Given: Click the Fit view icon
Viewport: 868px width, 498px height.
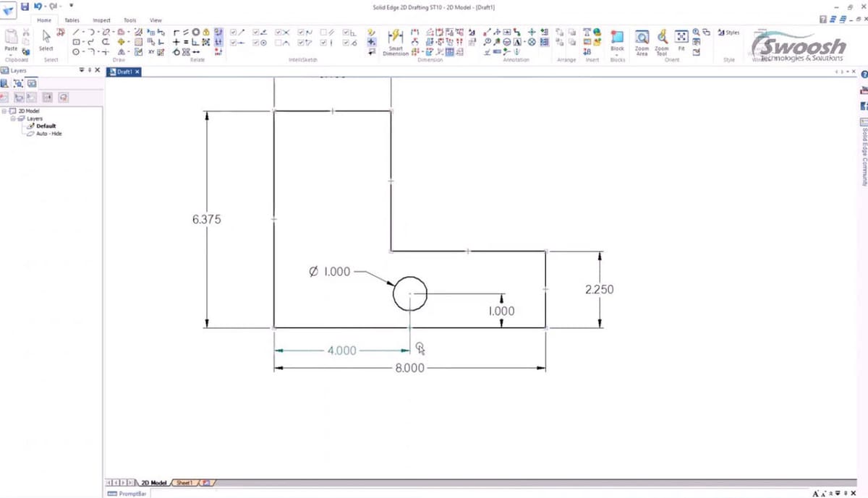Looking at the screenshot, I should 681,36.
